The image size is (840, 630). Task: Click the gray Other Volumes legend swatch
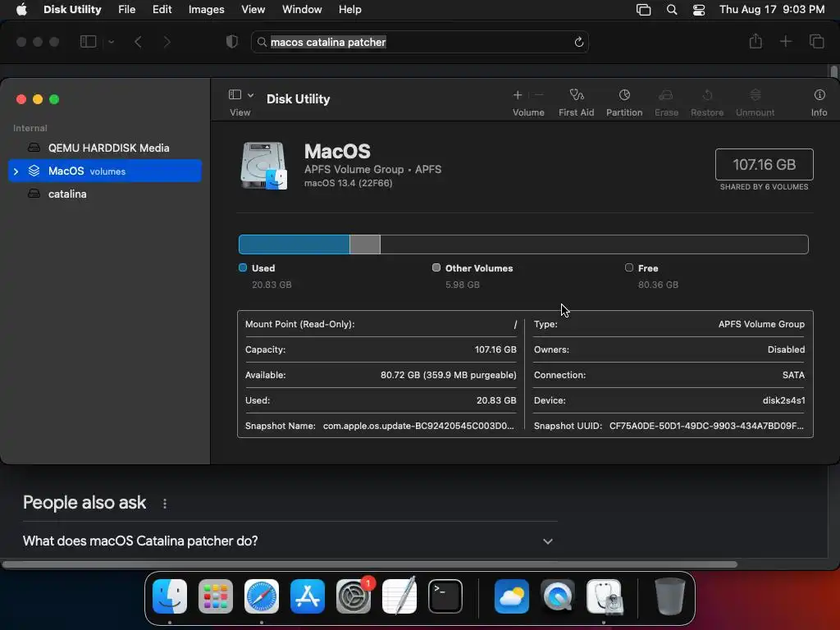pyautogui.click(x=436, y=267)
